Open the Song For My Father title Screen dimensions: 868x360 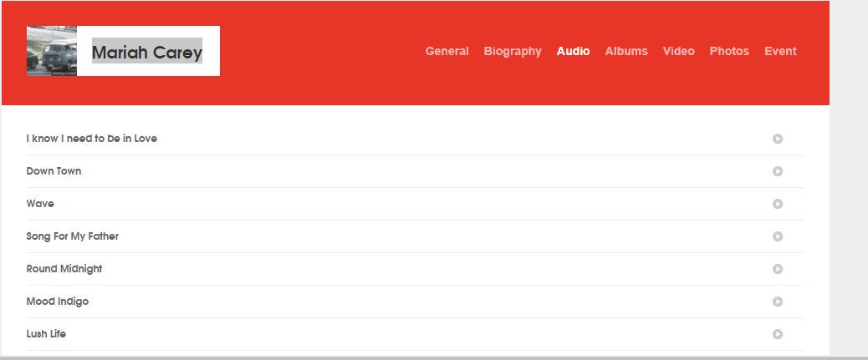[73, 236]
